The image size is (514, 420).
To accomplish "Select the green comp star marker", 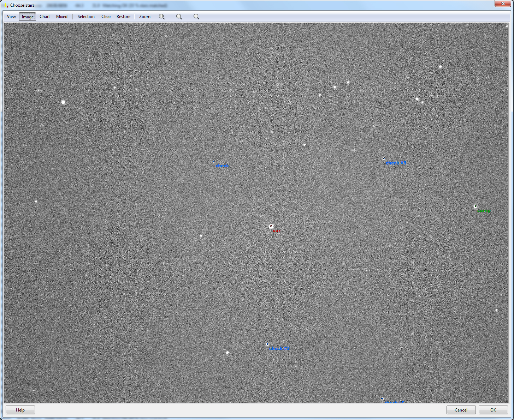I will coord(475,206).
